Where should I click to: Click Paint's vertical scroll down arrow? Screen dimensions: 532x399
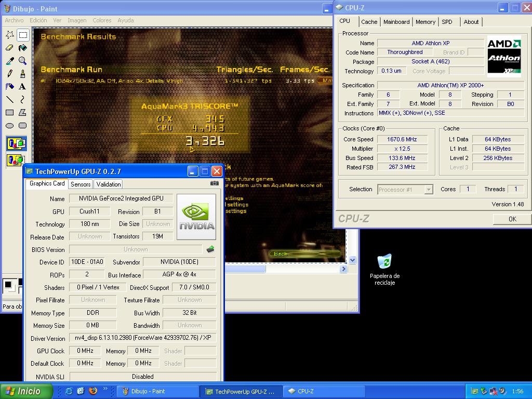tap(352, 260)
